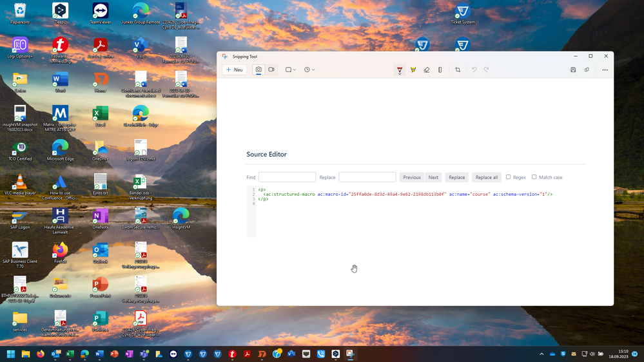Click into the Find text field
The width and height of the screenshot is (644, 362).
[287, 177]
